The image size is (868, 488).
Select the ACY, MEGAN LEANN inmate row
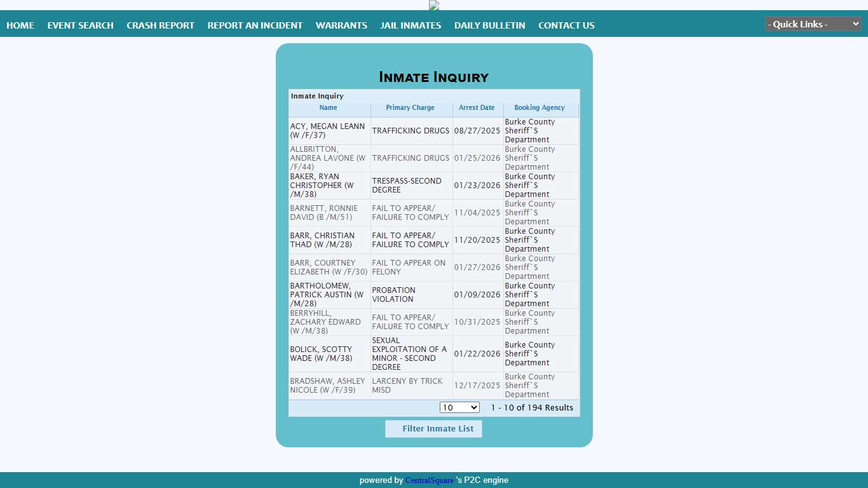pos(327,131)
